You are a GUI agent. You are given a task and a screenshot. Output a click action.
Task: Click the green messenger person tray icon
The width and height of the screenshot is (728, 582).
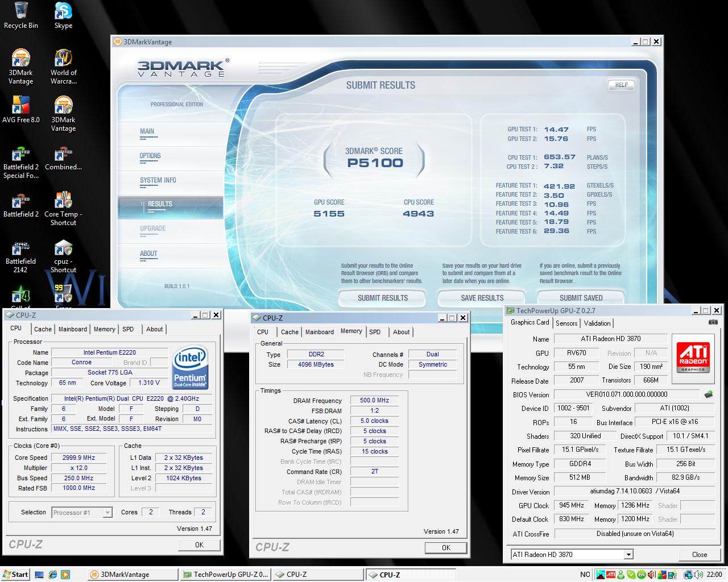(x=622, y=575)
